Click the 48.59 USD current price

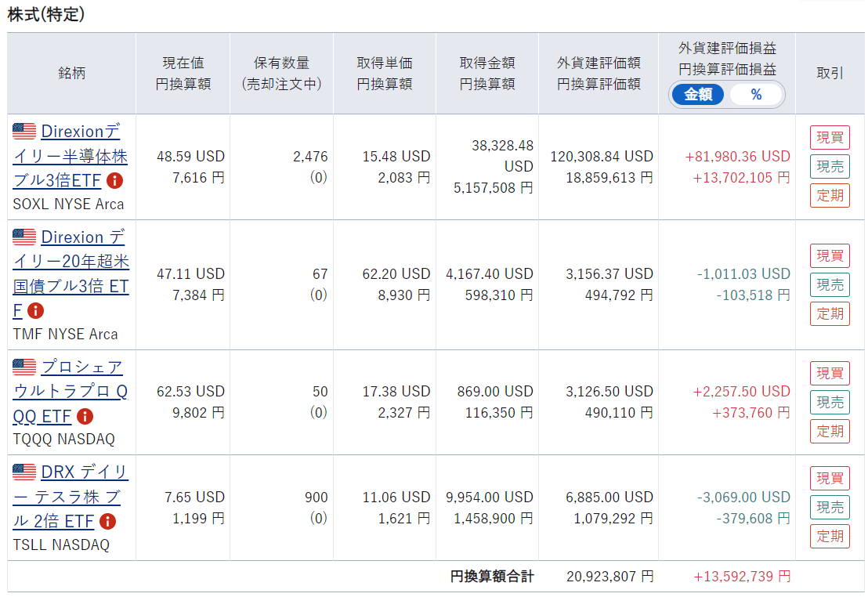point(190,156)
